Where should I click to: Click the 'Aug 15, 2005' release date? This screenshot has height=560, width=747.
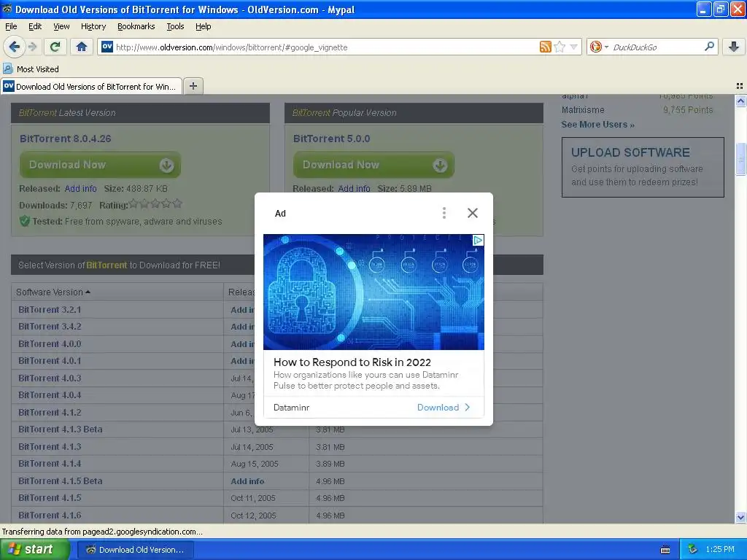(x=255, y=464)
